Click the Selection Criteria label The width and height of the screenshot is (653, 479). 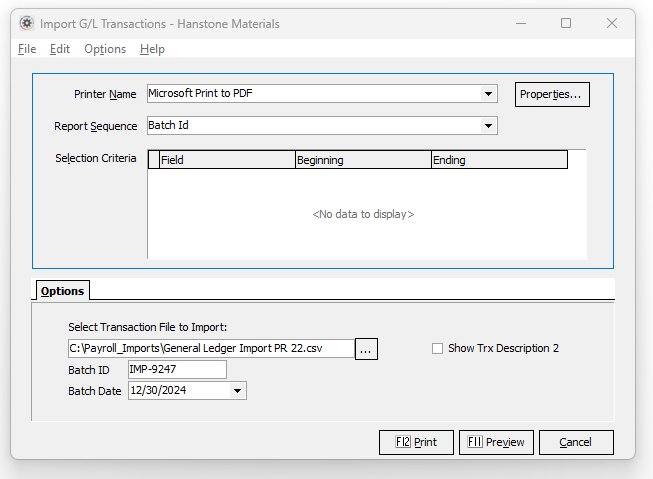point(96,158)
